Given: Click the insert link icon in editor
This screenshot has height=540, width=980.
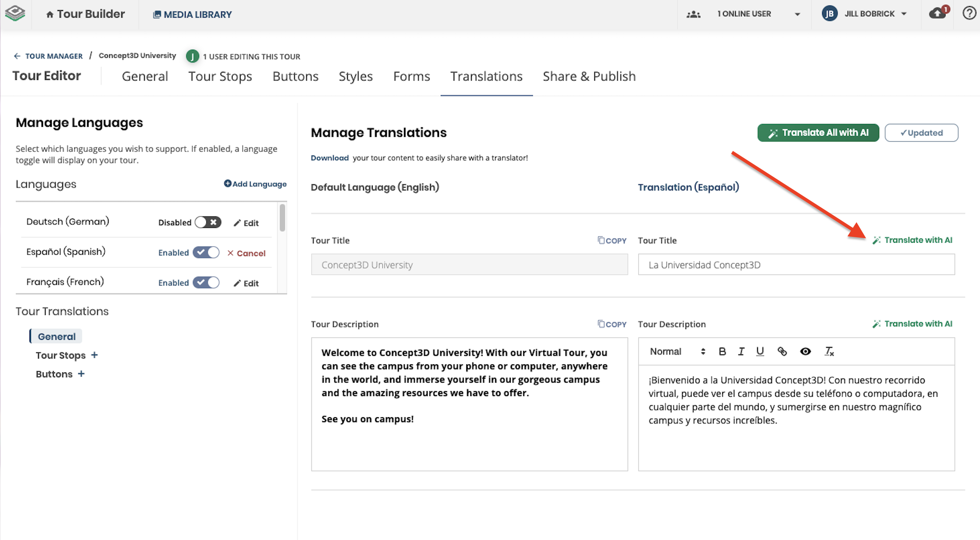Looking at the screenshot, I should [782, 351].
